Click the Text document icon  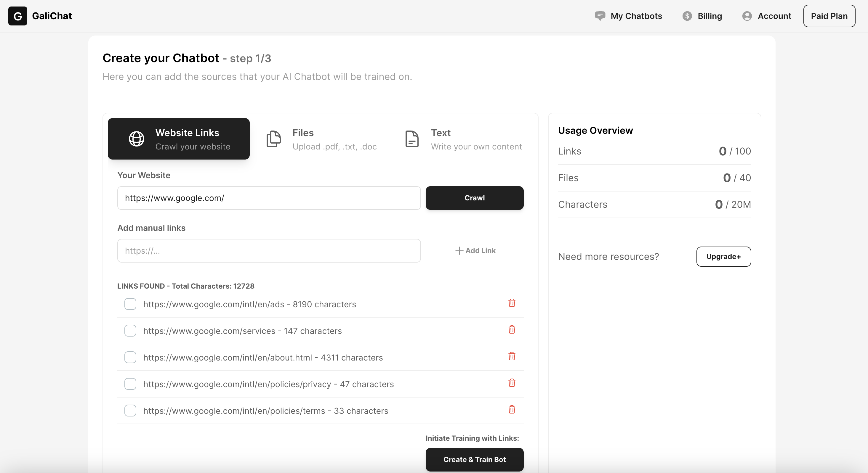coord(412,139)
